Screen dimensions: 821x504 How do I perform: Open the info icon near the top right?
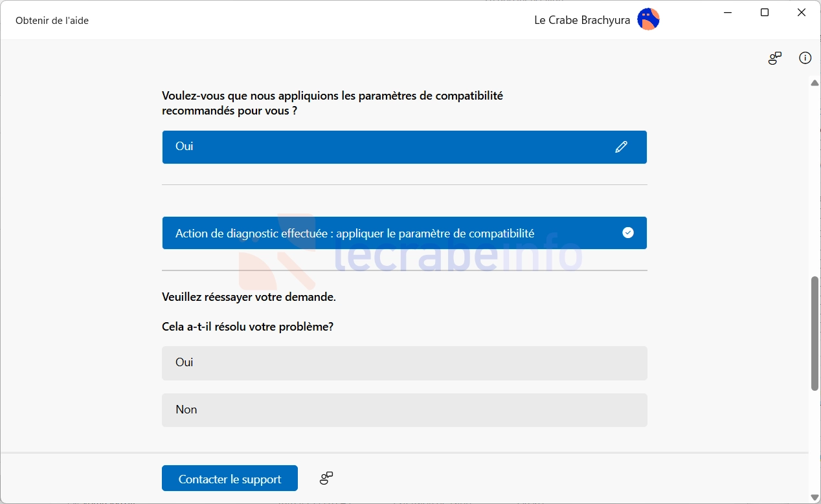pyautogui.click(x=805, y=58)
